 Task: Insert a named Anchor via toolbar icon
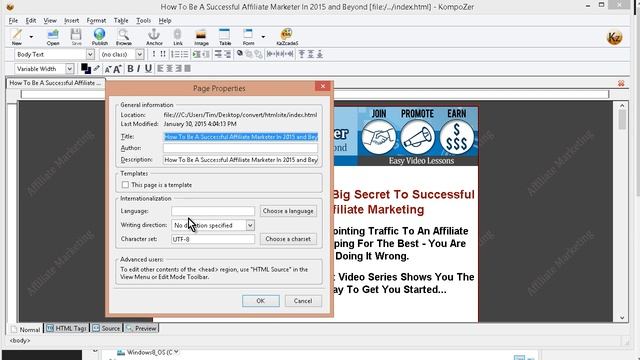(x=154, y=37)
